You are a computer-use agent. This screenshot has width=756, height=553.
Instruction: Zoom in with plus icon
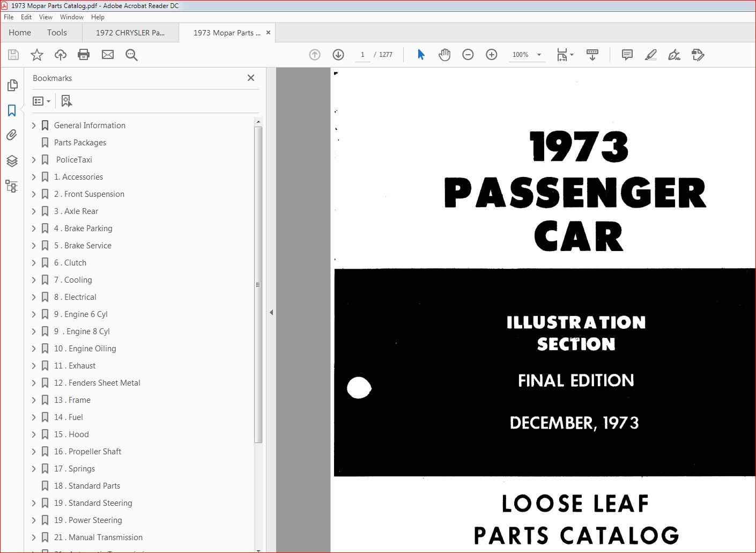coord(492,55)
